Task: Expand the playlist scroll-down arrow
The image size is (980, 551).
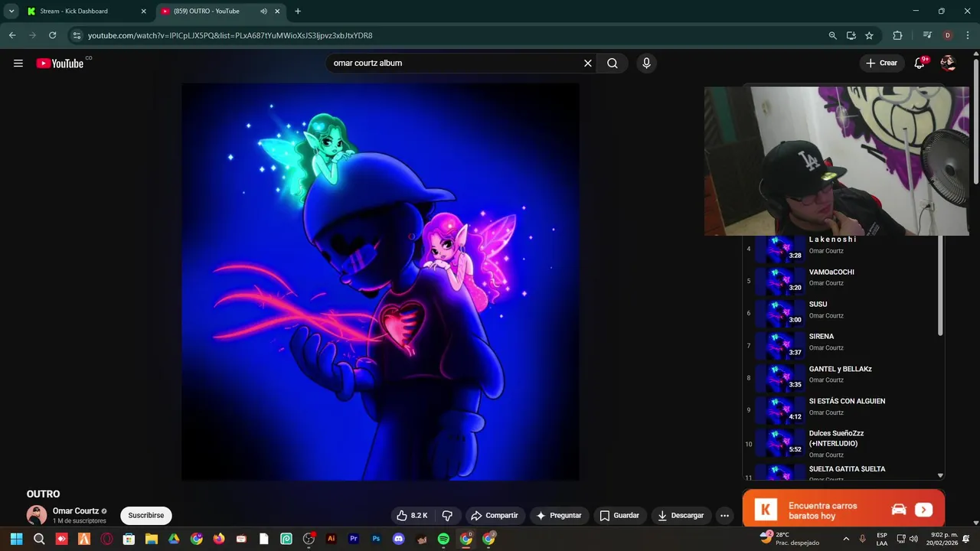Action: pos(940,475)
